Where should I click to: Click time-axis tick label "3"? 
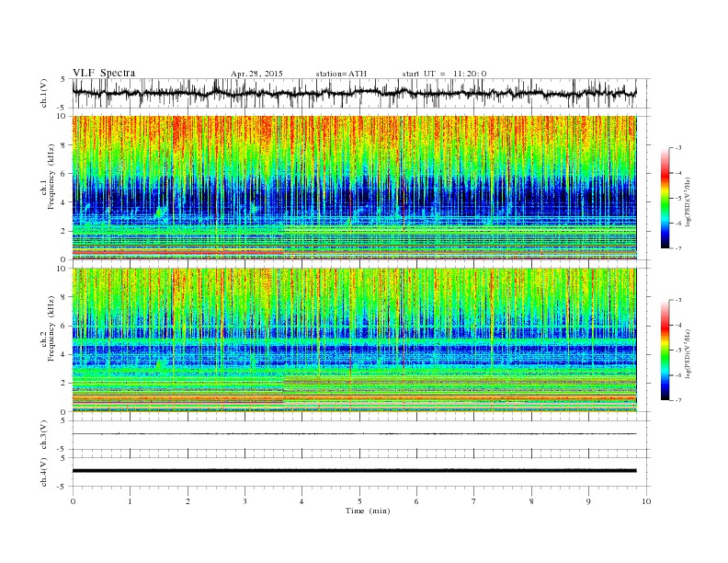point(245,501)
